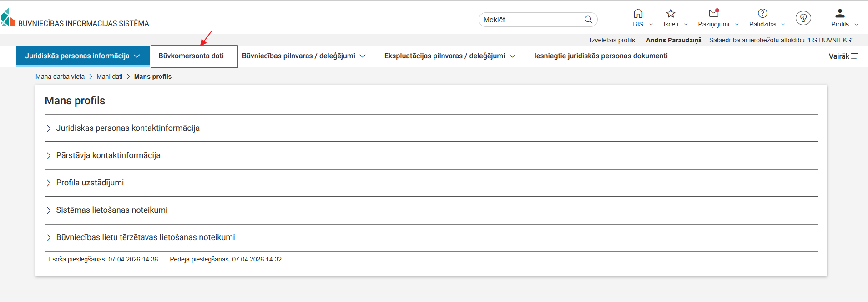The height and width of the screenshot is (302, 868).
Task: Expand Būvniecības lietu tērzētavas lietošanas noteikumi
Action: [x=145, y=237]
